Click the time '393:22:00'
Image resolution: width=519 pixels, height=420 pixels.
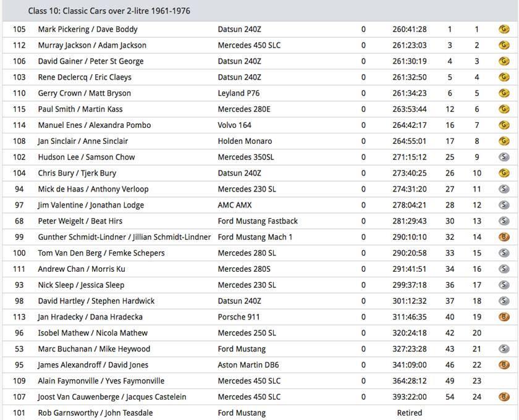(410, 397)
